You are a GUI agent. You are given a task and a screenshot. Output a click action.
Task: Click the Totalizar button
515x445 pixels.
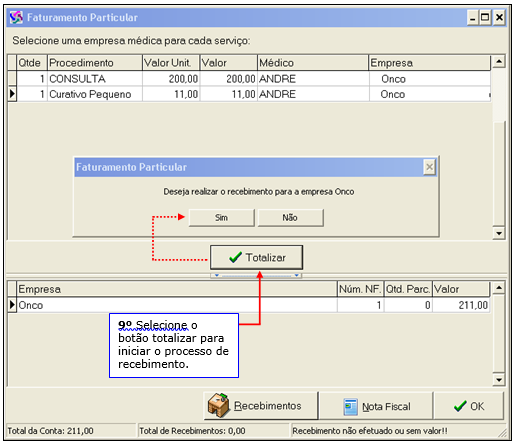[256, 257]
